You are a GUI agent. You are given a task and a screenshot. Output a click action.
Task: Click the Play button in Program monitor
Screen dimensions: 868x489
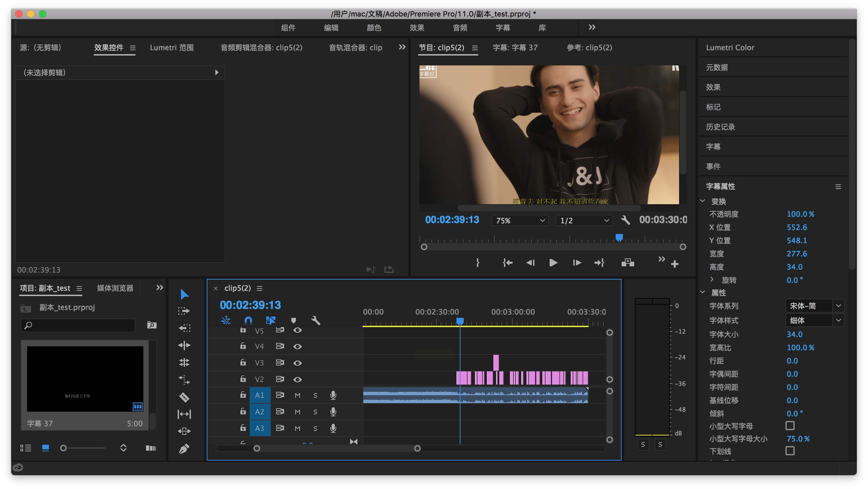[553, 263]
